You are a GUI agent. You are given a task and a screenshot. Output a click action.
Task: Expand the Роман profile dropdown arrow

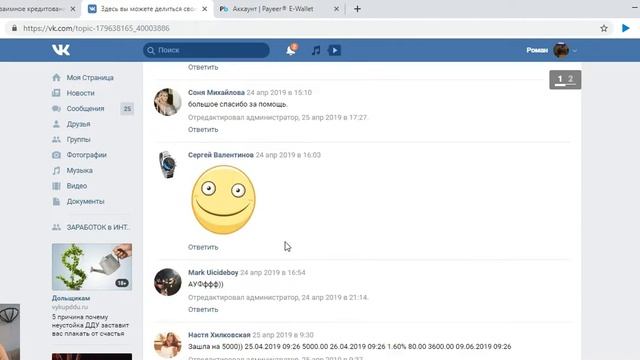point(575,51)
